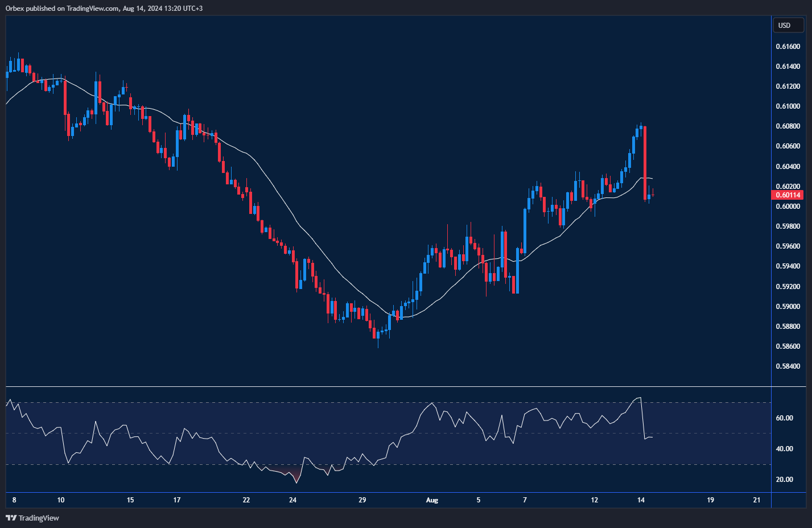
Task: Click the Orbex published on TradingView.com header
Action: [x=104, y=8]
